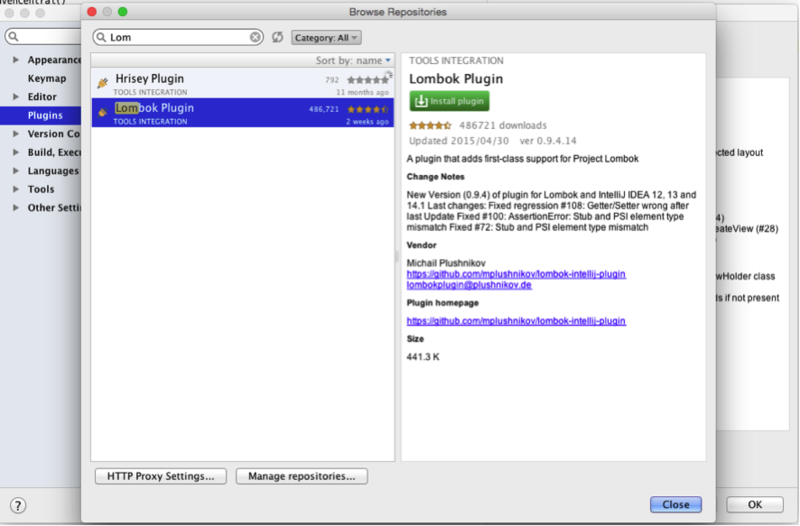Expand the Build, Execution settings node
This screenshot has height=526, width=800.
[16, 152]
